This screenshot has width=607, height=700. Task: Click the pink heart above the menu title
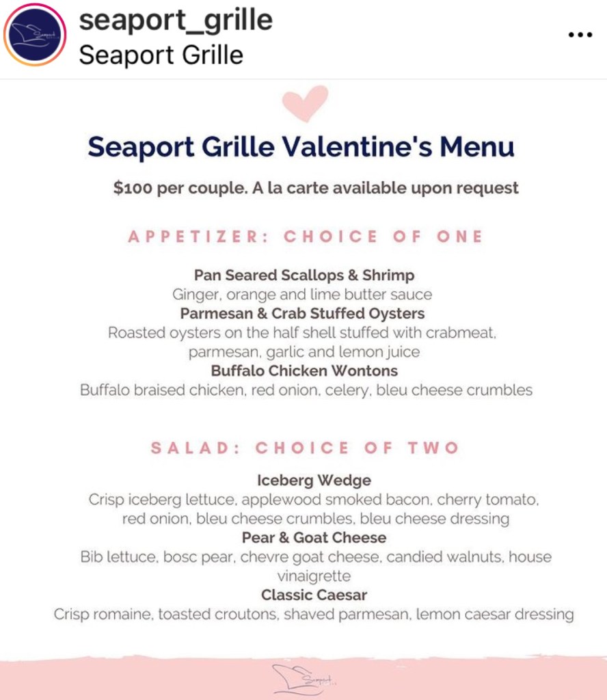click(x=305, y=103)
